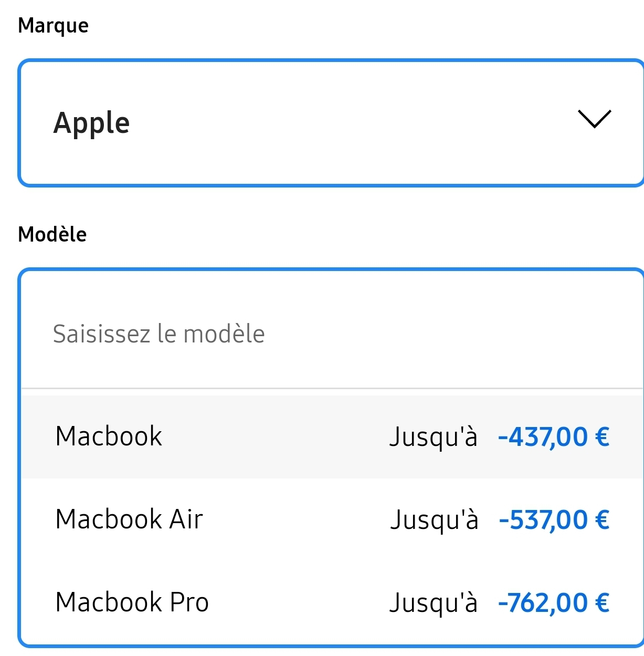Open the Apple brand dropdown
This screenshot has width=644, height=656.
pyautogui.click(x=331, y=123)
